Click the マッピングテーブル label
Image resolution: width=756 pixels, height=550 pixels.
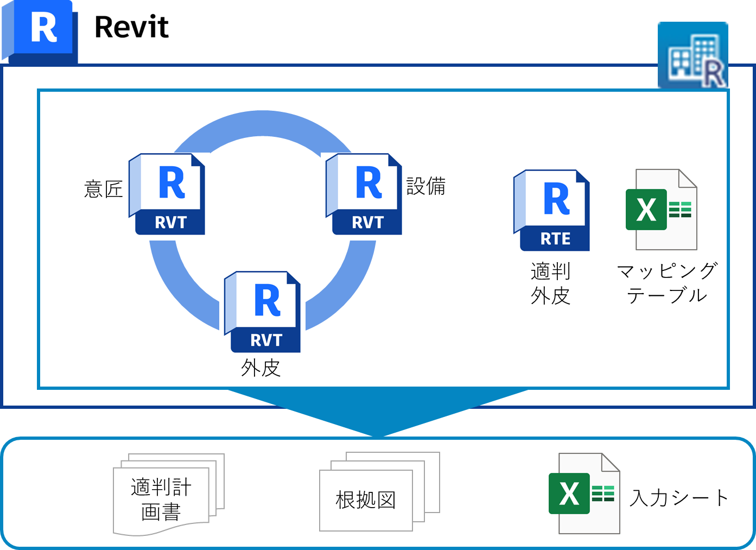click(x=668, y=283)
